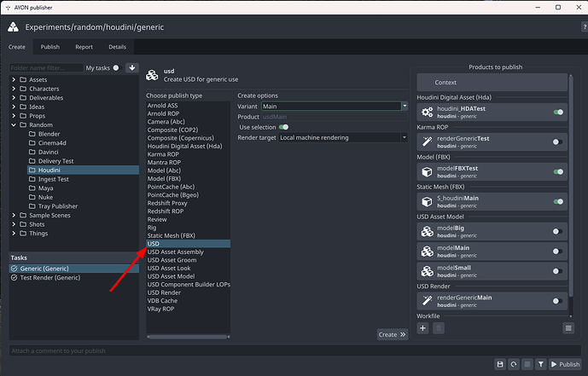This screenshot has height=376, width=588.
Task: Click the publish type list horizontal scrollbar
Action: (188, 337)
